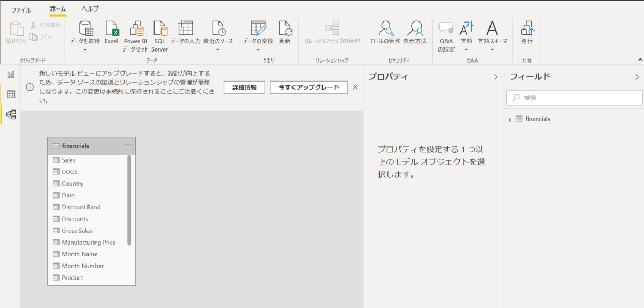
Task: Select the financials table card header
Action: (x=91, y=145)
